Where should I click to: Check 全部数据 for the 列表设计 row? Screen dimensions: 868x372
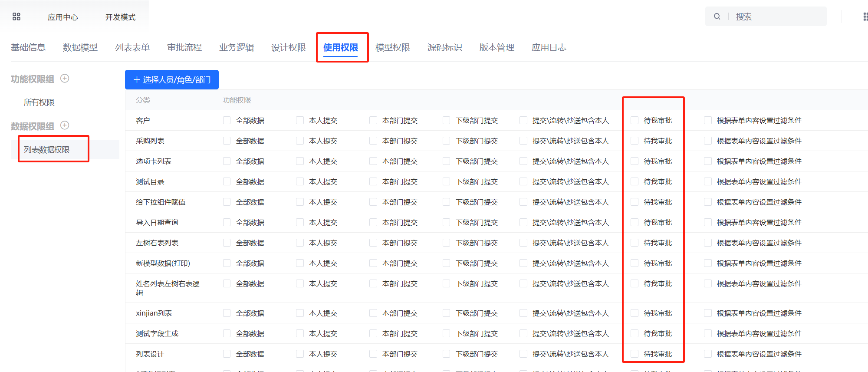point(227,354)
